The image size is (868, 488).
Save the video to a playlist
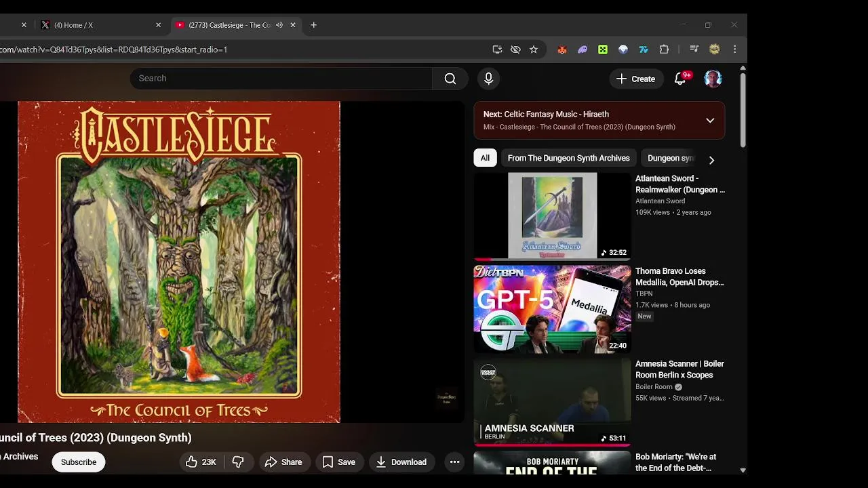338,462
